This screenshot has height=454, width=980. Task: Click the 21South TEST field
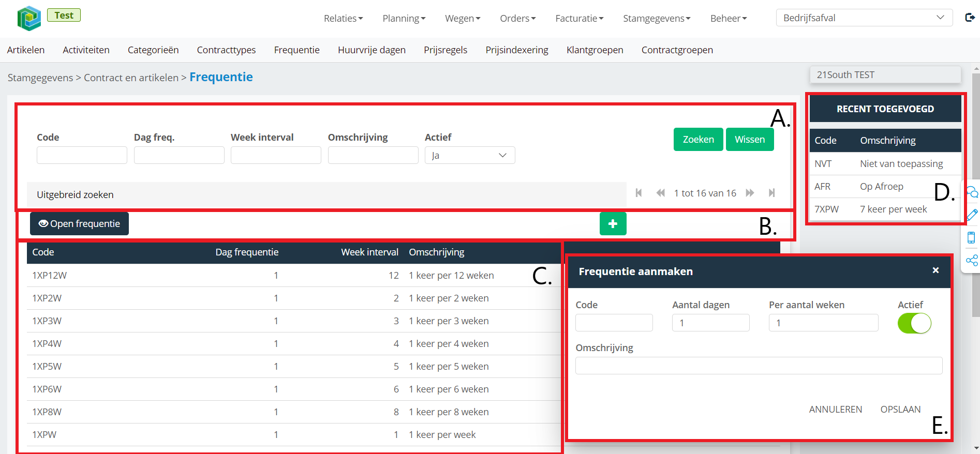tap(885, 75)
